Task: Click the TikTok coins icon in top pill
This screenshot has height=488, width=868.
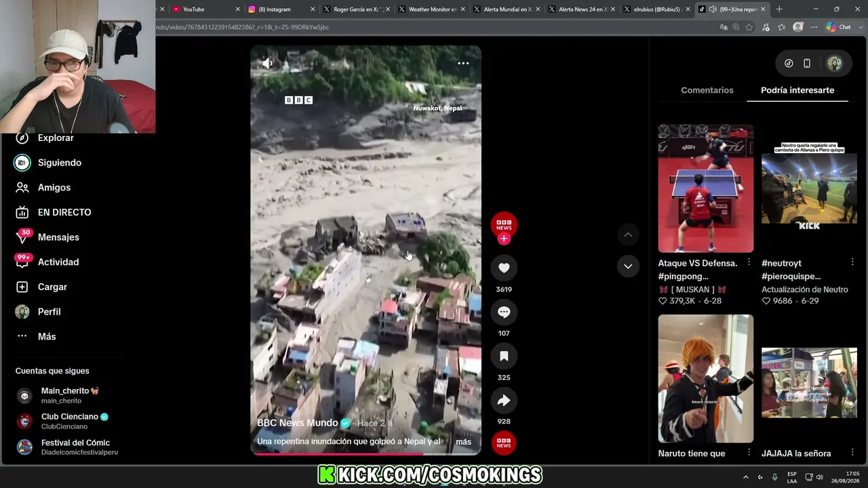Action: tap(789, 64)
